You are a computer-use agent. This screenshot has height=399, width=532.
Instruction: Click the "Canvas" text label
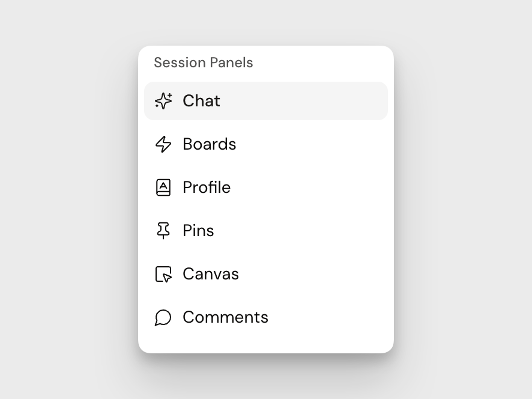211,274
